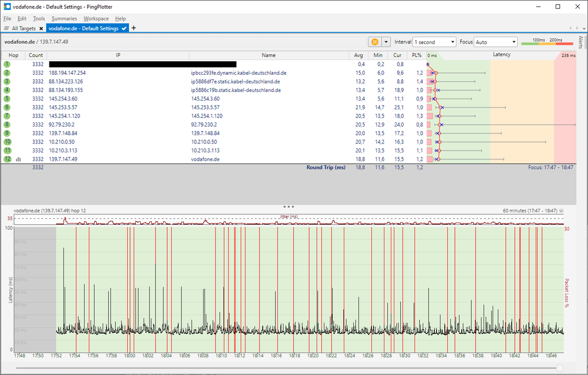This screenshot has height=375, width=588.
Task: Open the Alerts side panel
Action: (x=580, y=42)
